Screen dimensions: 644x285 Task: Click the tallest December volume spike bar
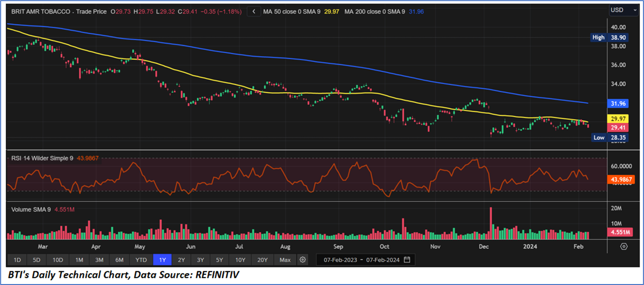click(490, 223)
